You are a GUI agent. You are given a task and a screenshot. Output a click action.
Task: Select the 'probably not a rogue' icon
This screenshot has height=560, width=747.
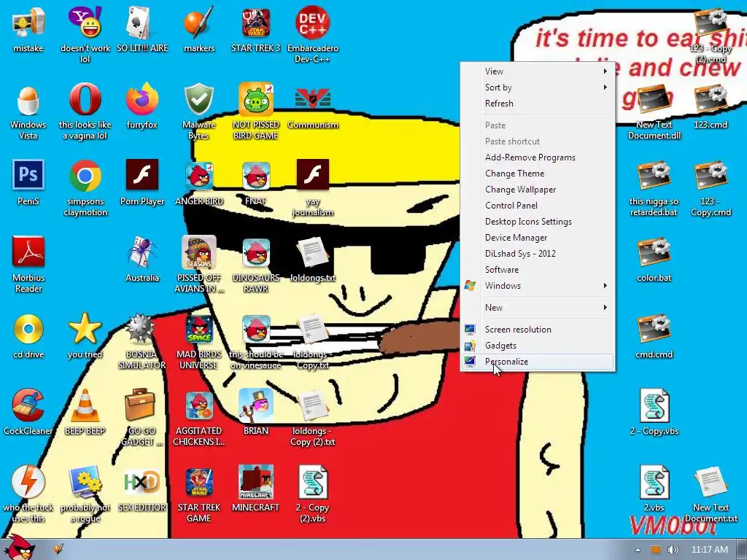[85, 481]
